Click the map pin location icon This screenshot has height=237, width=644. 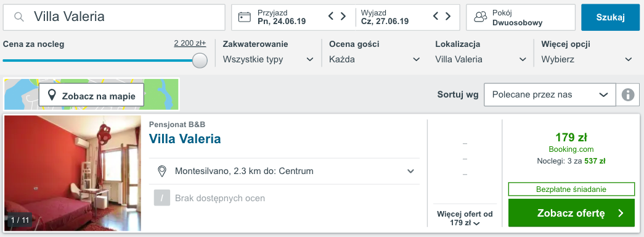tap(52, 96)
